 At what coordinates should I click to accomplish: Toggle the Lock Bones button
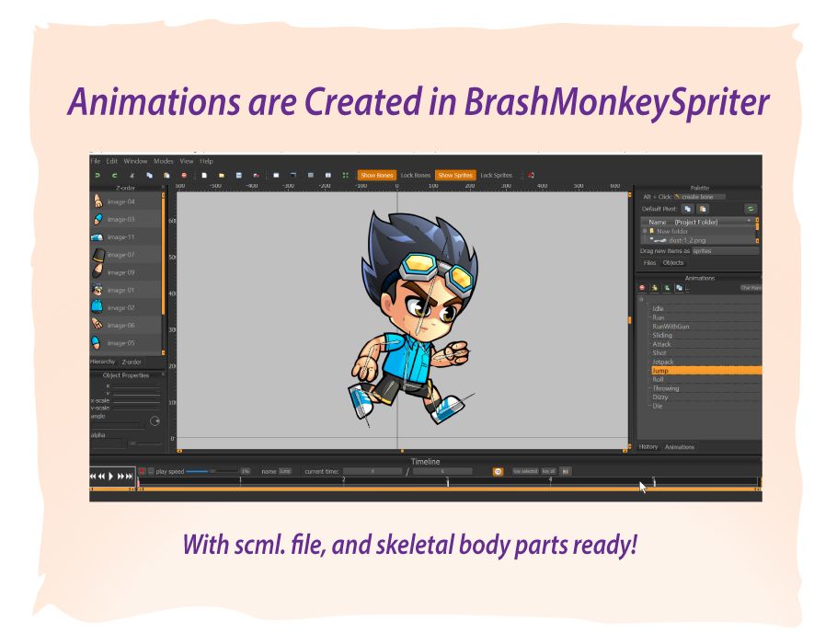click(x=416, y=175)
